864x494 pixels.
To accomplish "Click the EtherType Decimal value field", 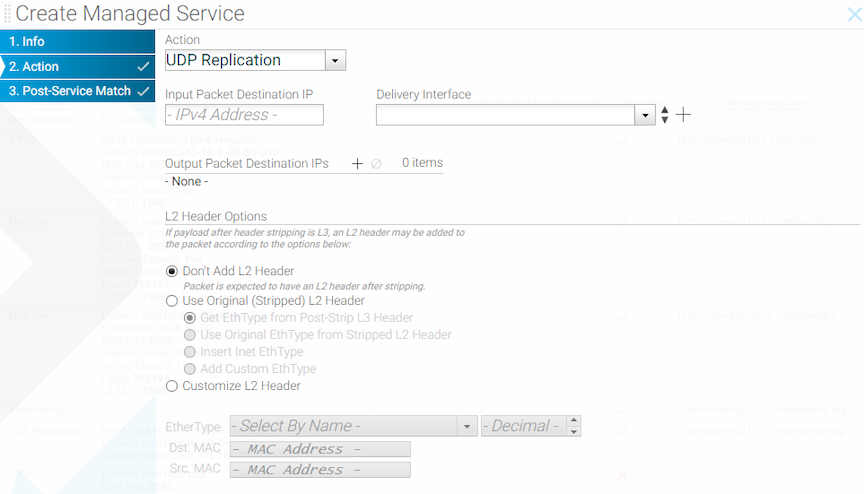I will coord(523,426).
